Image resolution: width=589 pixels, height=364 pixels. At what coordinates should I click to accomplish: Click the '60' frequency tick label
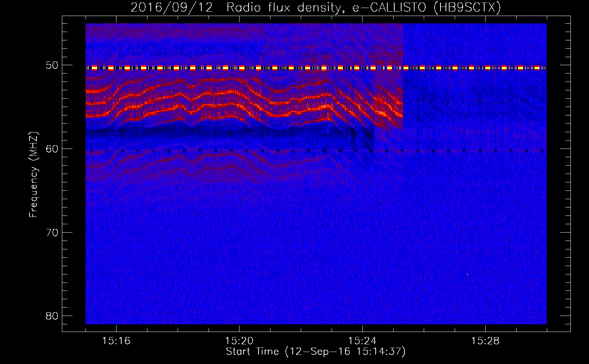(52, 149)
